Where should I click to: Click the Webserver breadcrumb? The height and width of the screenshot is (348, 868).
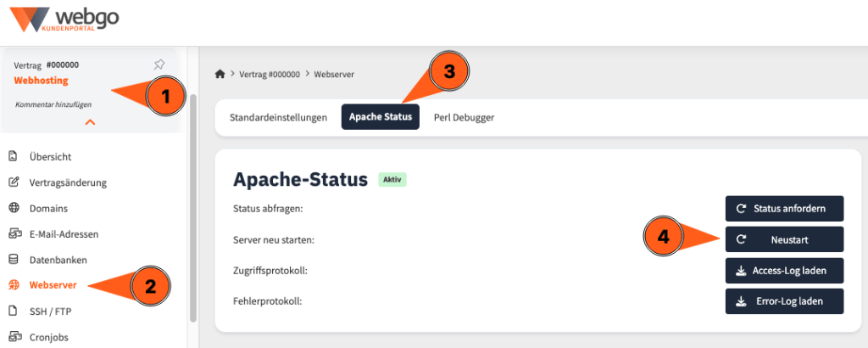[x=334, y=74]
